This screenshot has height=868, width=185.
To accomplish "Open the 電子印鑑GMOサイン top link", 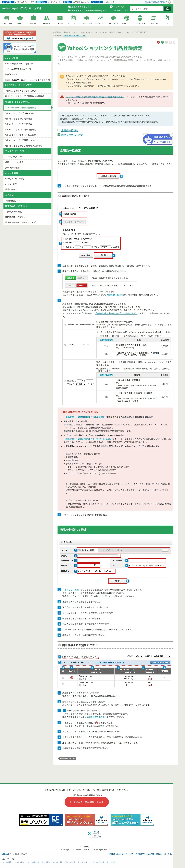I will [81, 2].
